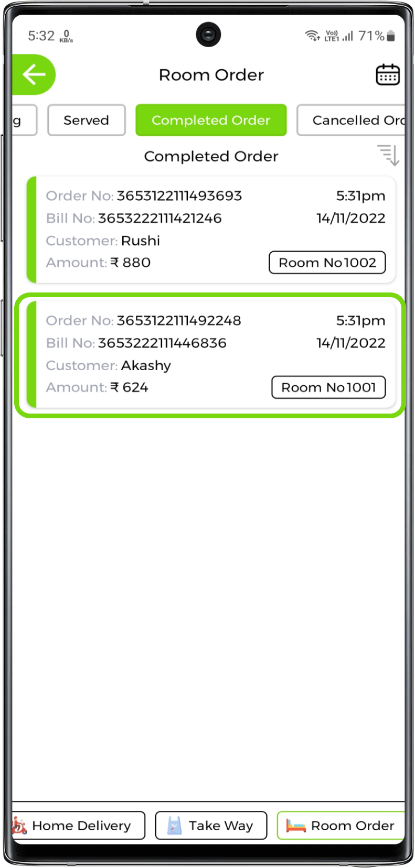Open the Take Way section
Screen dimensions: 415x868
coord(211,826)
